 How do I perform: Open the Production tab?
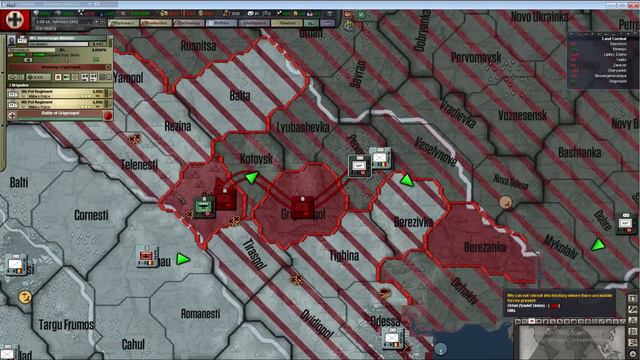tap(156, 23)
